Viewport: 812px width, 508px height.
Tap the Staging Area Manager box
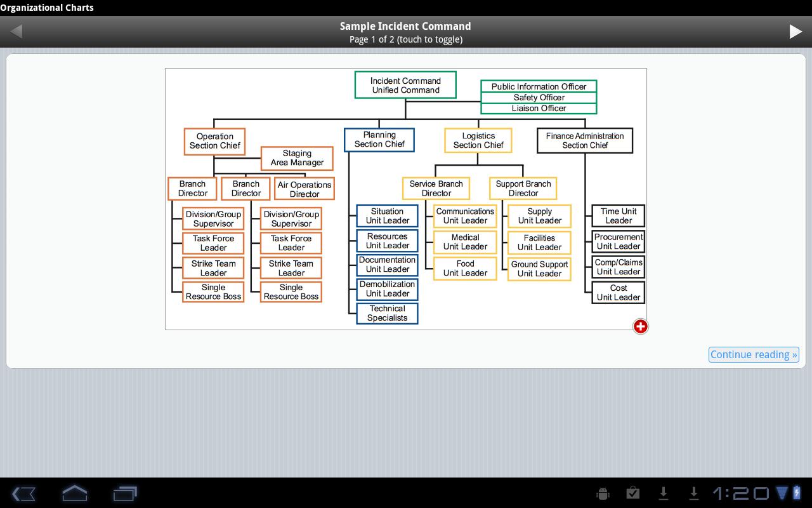coord(297,158)
